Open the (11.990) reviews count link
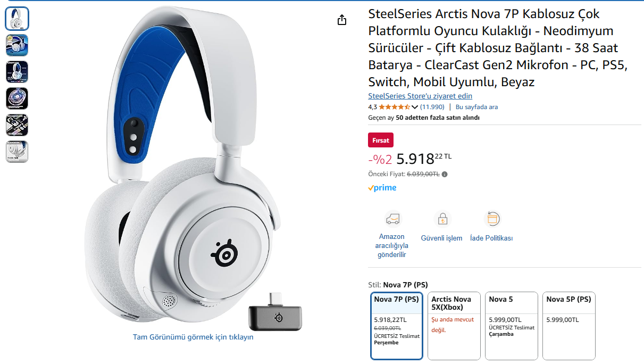 [432, 107]
